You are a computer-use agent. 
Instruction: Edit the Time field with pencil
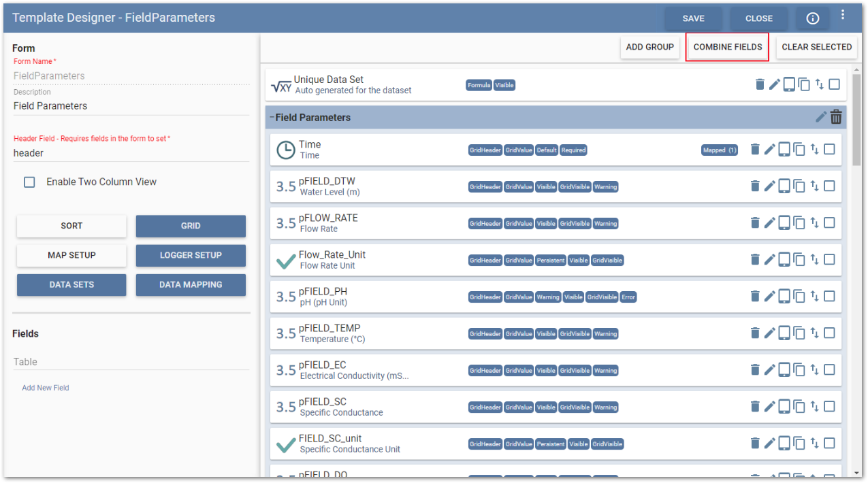[769, 149]
